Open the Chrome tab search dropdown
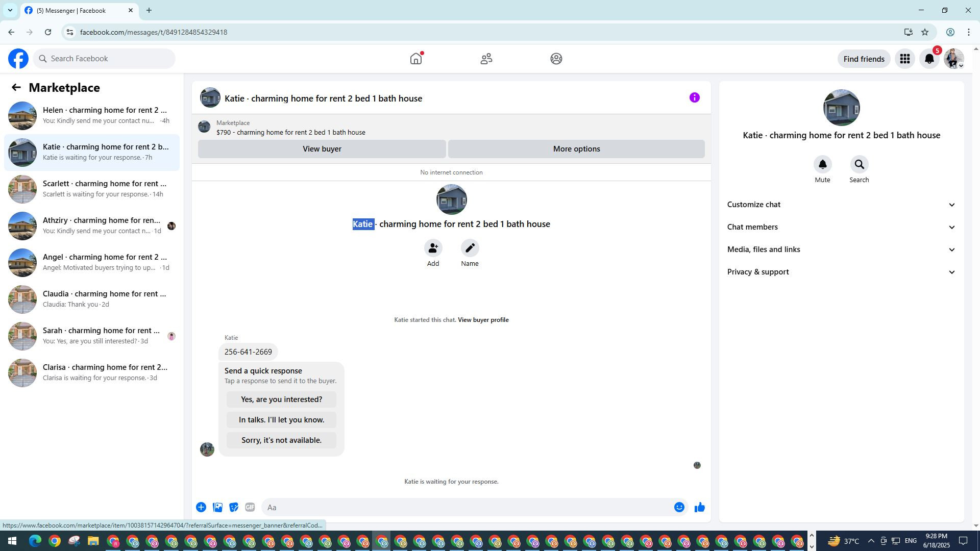Viewport: 980px width, 551px height. click(10, 10)
